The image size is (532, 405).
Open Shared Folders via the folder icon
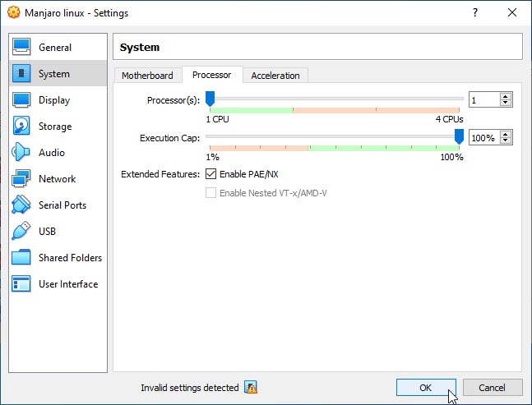[21, 257]
